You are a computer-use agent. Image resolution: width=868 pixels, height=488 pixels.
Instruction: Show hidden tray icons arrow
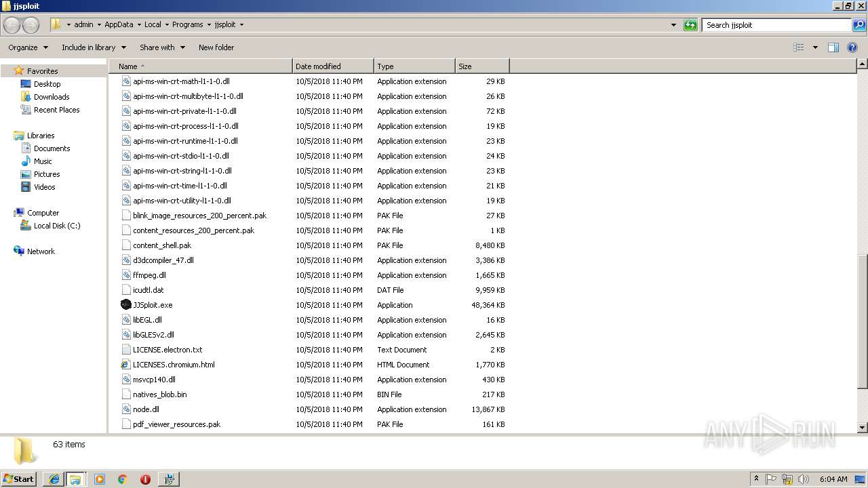[x=756, y=479]
